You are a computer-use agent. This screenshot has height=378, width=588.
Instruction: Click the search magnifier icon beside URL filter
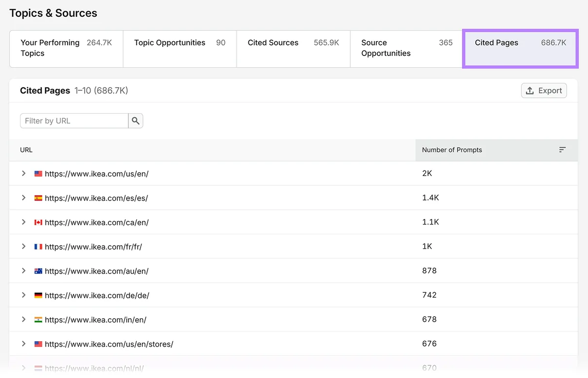click(136, 121)
